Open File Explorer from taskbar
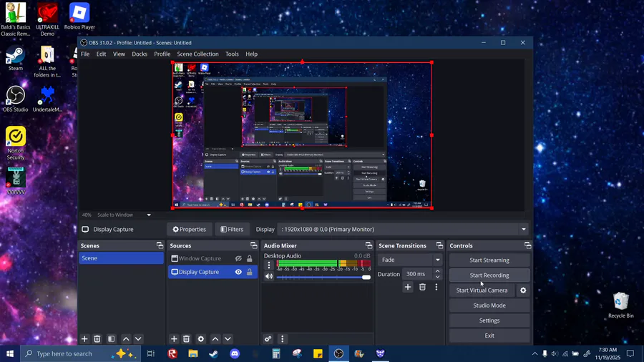The image size is (644, 362). click(193, 354)
